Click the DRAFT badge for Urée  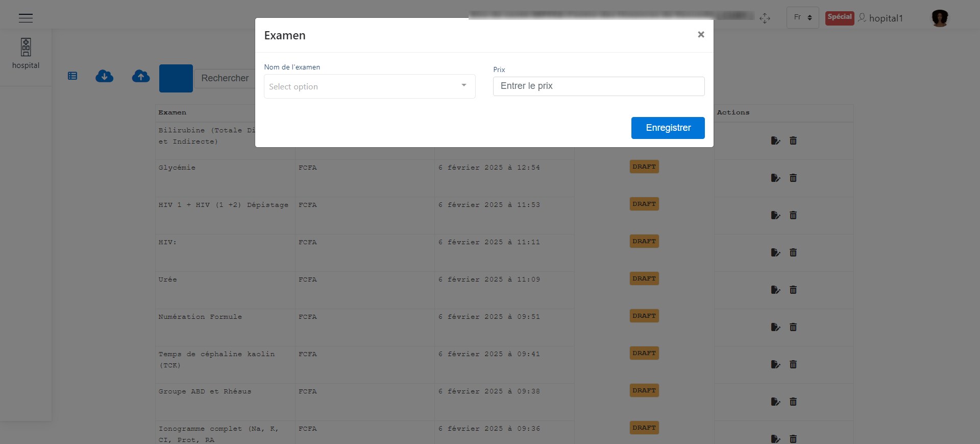tap(644, 278)
